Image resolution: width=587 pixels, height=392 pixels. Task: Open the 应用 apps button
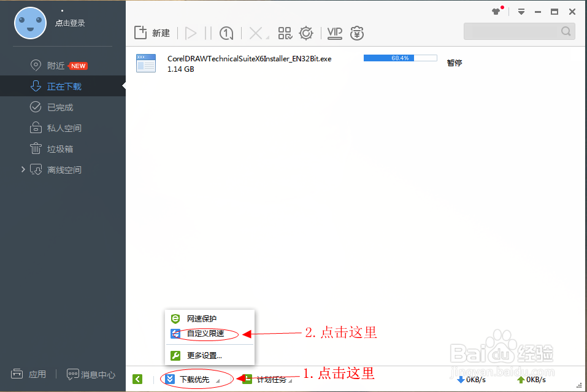(x=28, y=374)
